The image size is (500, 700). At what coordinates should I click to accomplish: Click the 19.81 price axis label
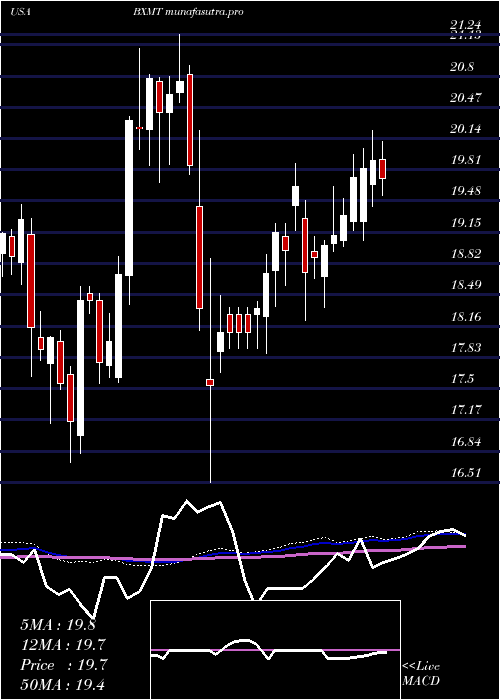[x=467, y=160]
